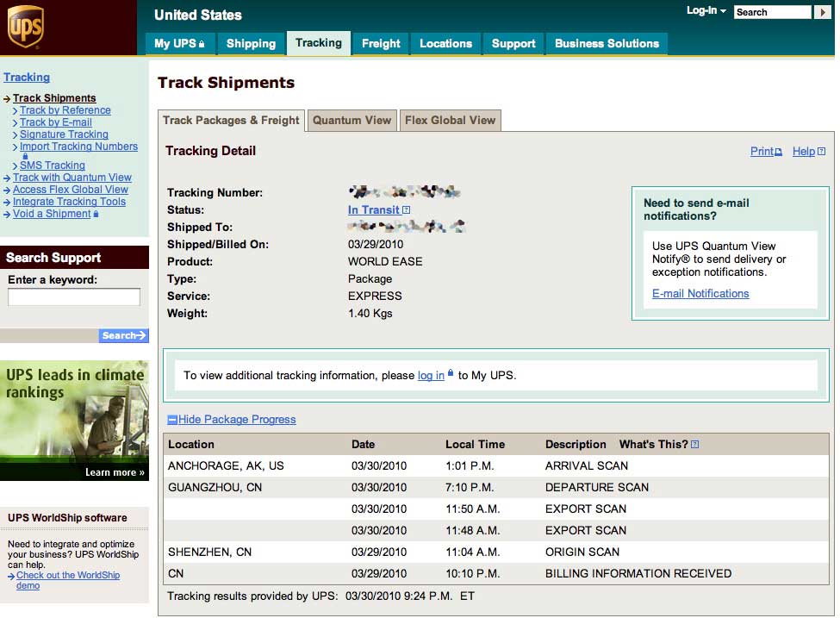
Task: Click the SHENZHEN, CN location cell
Action: [209, 552]
